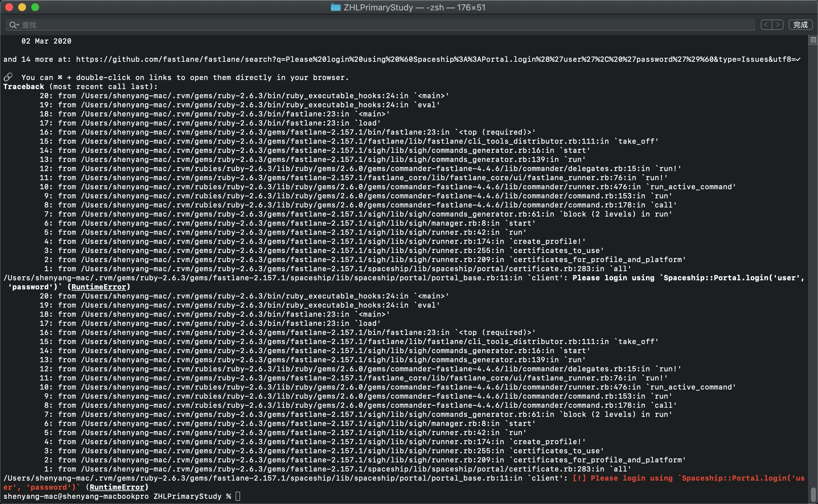Click the next match arrow
The width and height of the screenshot is (818, 504).
778,25
